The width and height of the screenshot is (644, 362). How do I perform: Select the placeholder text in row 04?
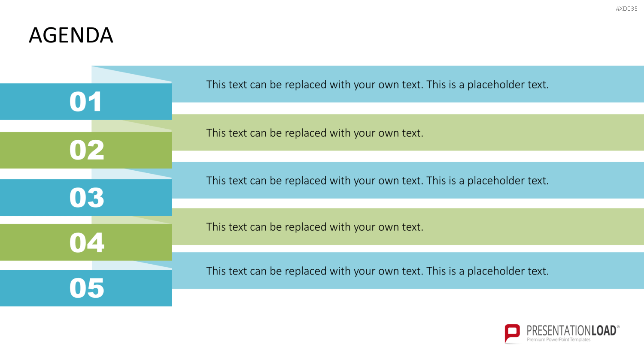(315, 227)
